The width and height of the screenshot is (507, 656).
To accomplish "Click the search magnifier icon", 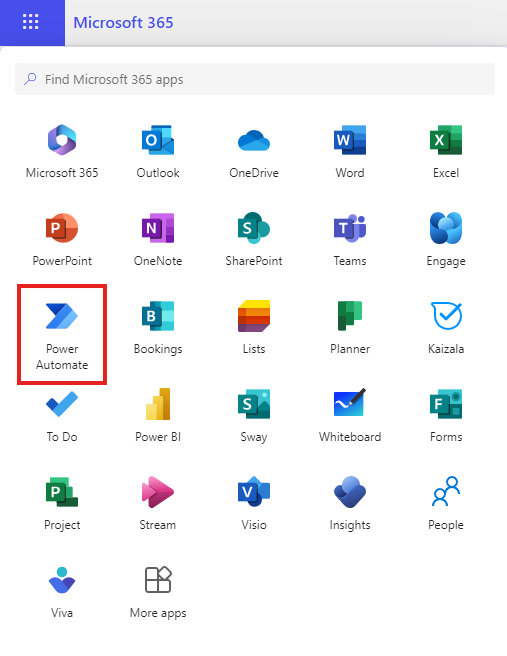I will pyautogui.click(x=30, y=79).
